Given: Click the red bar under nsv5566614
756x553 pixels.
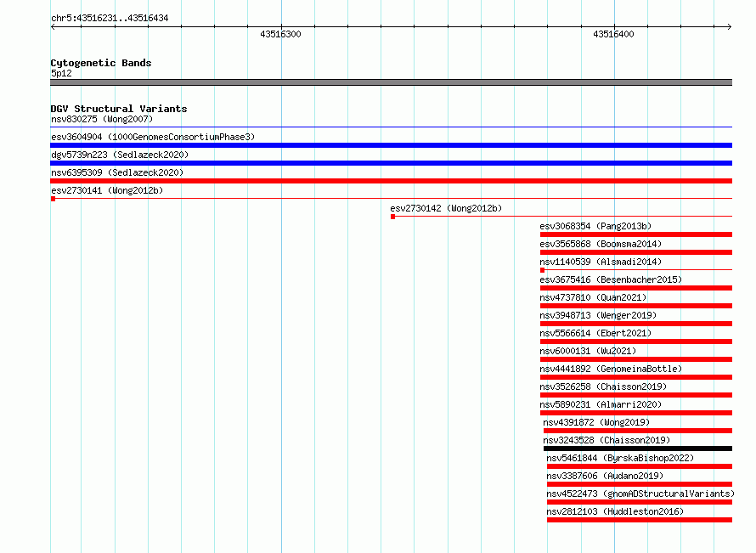Looking at the screenshot, I should coord(636,341).
